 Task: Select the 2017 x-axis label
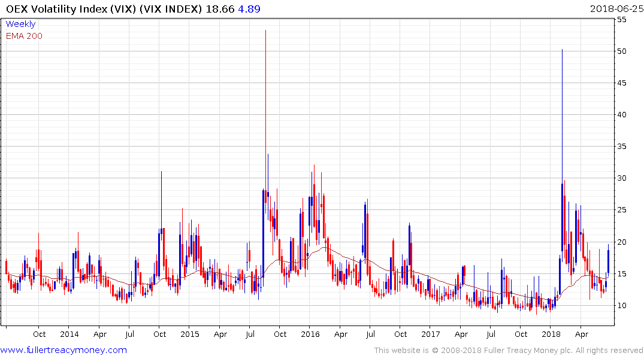coord(430,334)
